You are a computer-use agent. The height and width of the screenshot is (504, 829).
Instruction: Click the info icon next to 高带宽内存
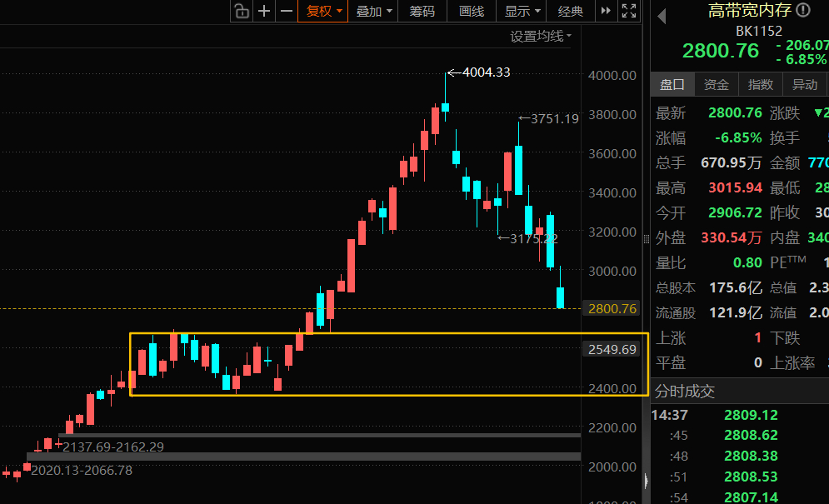coord(802,10)
